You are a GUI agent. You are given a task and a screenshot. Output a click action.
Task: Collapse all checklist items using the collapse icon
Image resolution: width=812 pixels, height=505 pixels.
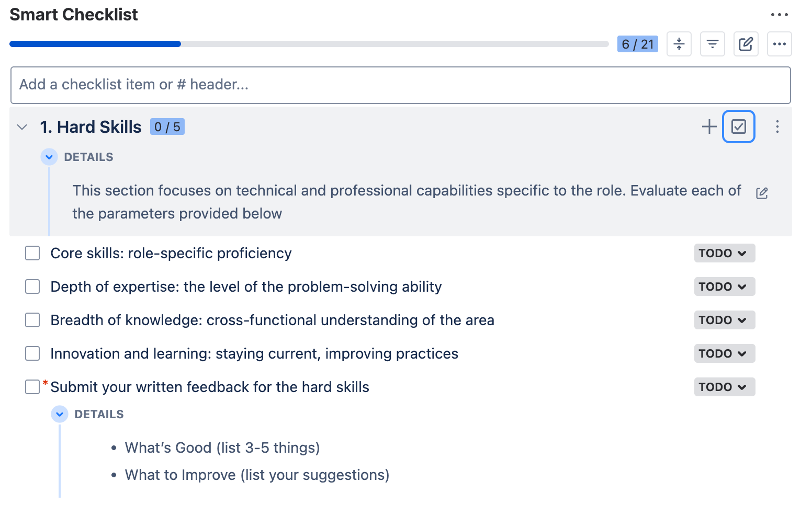(679, 44)
